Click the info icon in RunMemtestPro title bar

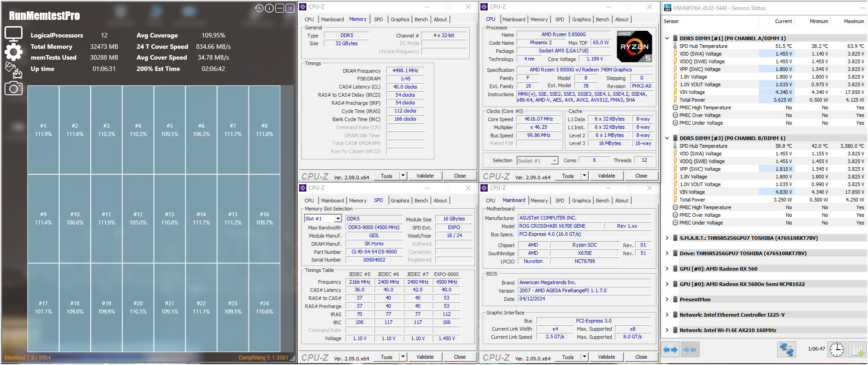click(269, 8)
